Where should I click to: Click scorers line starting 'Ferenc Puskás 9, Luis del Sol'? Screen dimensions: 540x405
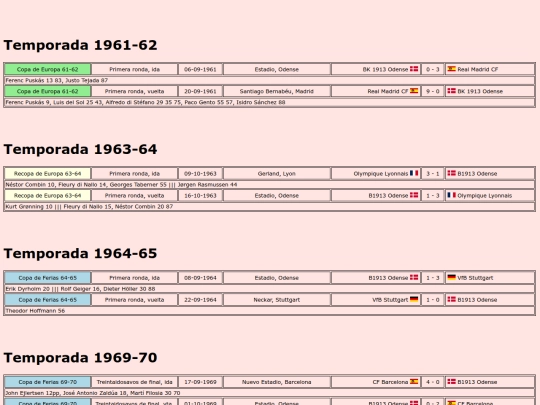click(269, 102)
